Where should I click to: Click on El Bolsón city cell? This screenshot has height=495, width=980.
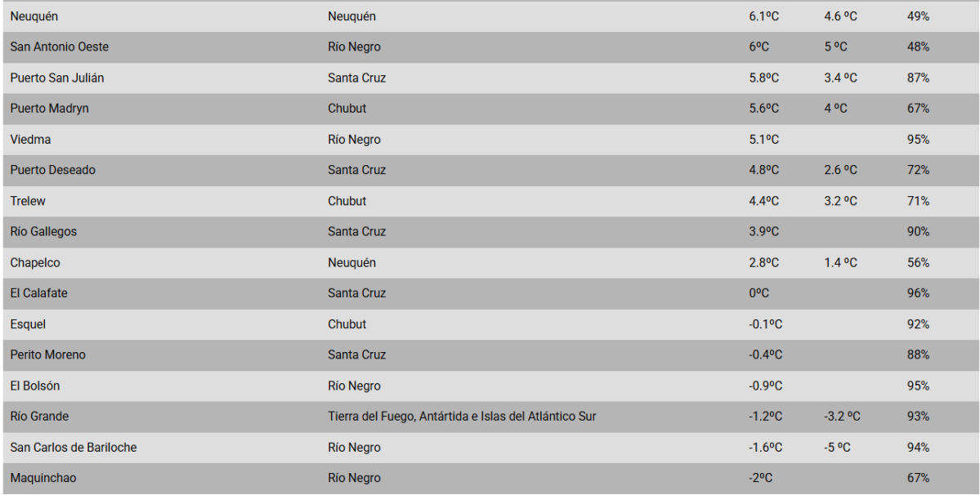35,386
